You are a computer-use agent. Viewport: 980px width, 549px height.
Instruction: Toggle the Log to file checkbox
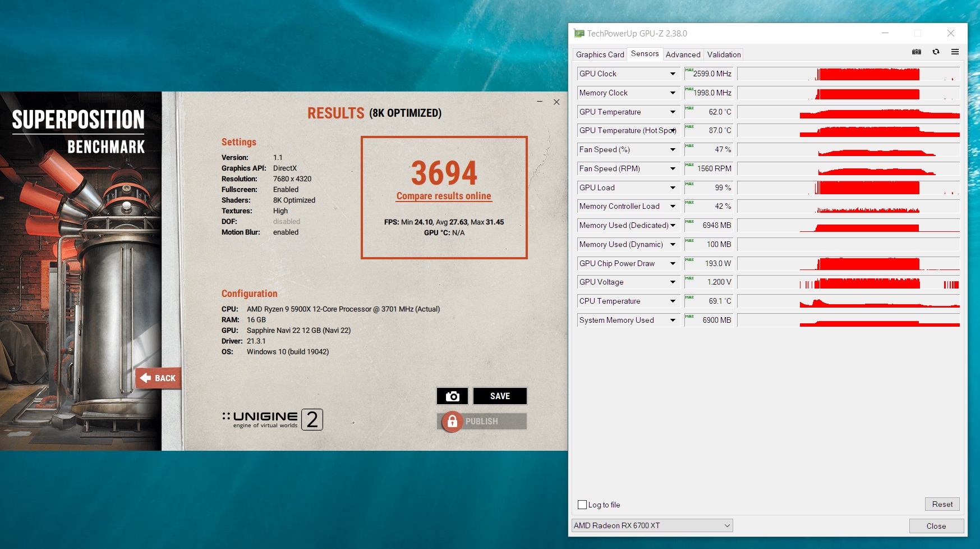click(582, 505)
